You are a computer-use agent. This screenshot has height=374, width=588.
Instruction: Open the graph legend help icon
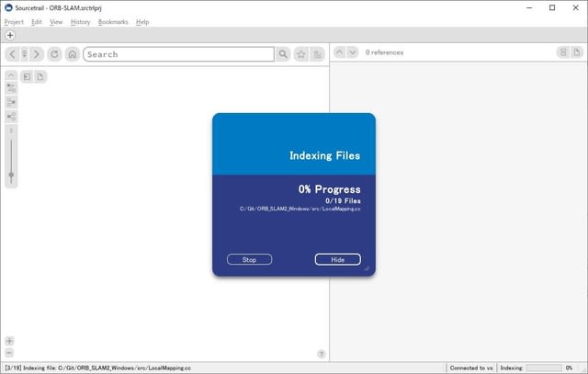pos(321,354)
